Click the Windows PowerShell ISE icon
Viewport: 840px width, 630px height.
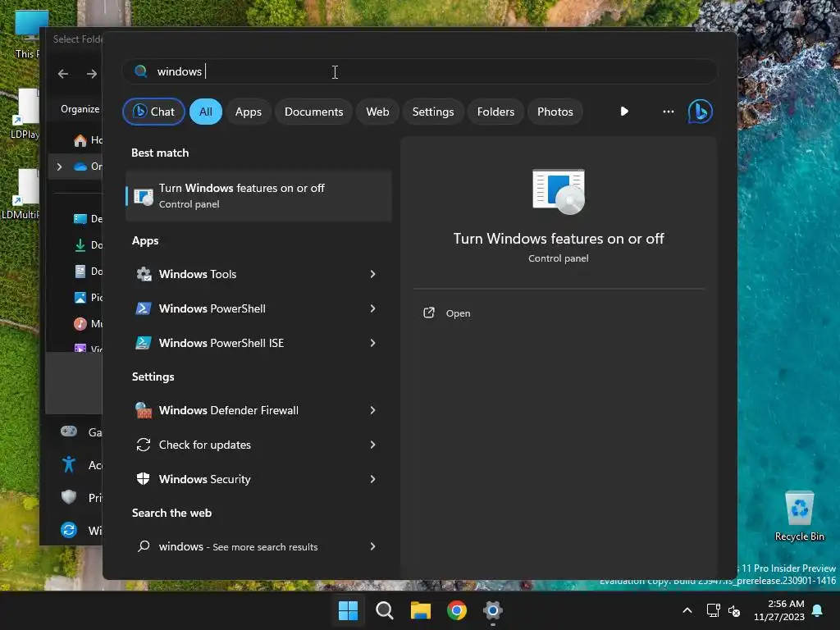144,343
